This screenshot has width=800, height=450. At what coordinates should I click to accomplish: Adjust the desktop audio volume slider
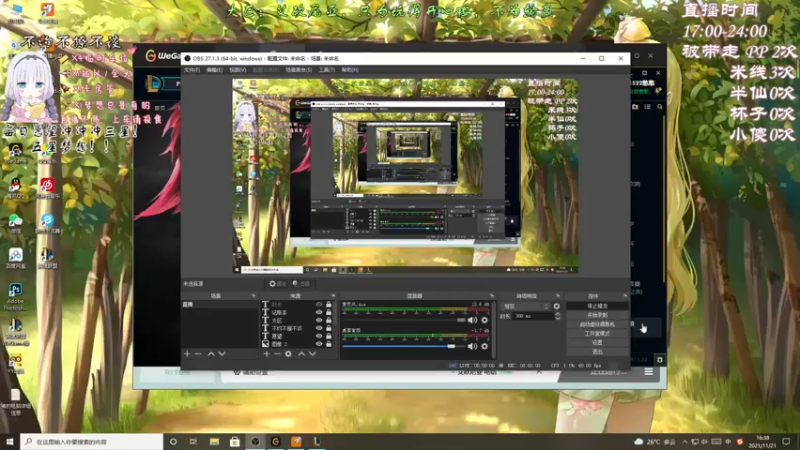click(x=403, y=346)
